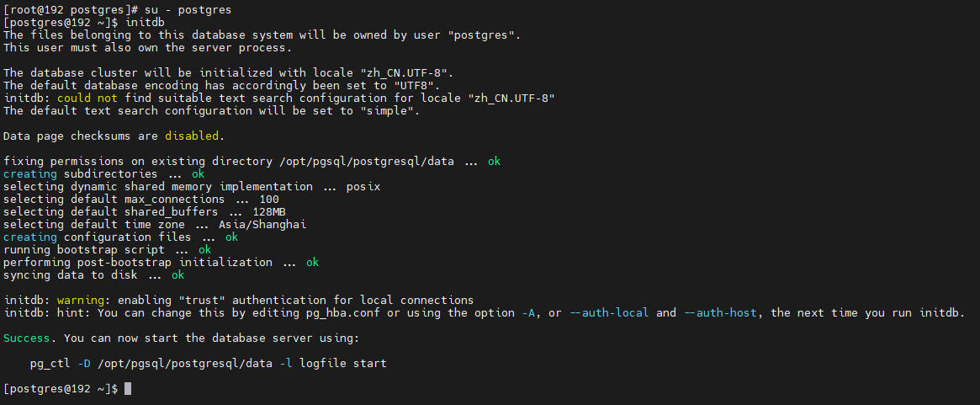This screenshot has height=405, width=980.
Task: Click the terminal cursor block at the prompt
Action: tap(128, 389)
